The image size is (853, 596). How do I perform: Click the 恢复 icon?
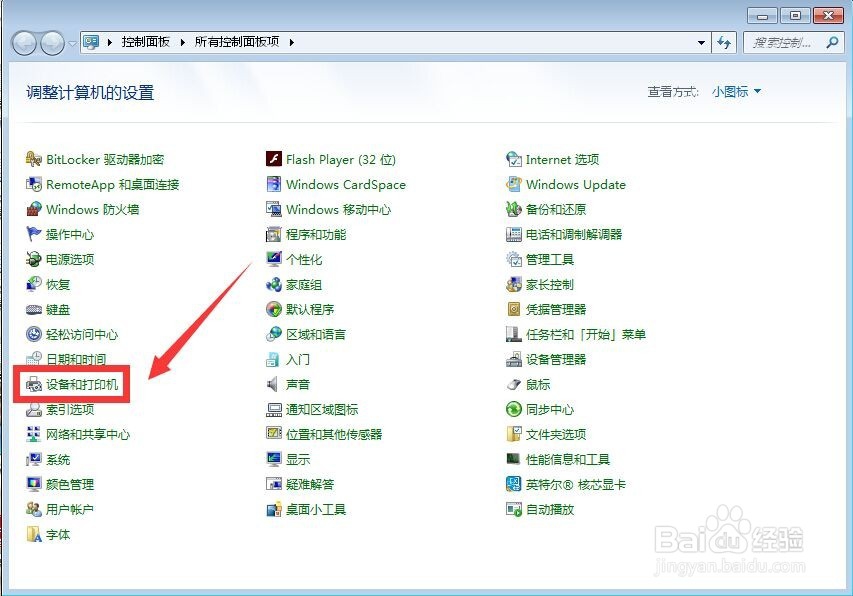point(34,284)
